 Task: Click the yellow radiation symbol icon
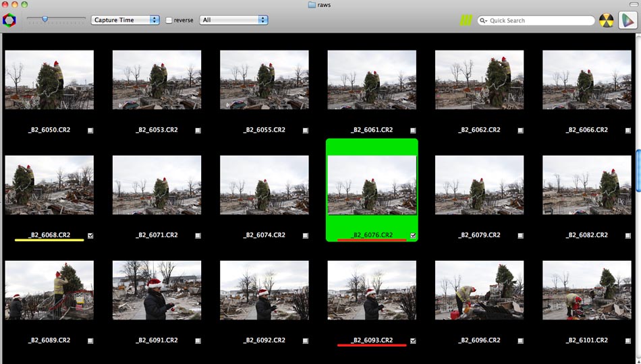(x=607, y=20)
